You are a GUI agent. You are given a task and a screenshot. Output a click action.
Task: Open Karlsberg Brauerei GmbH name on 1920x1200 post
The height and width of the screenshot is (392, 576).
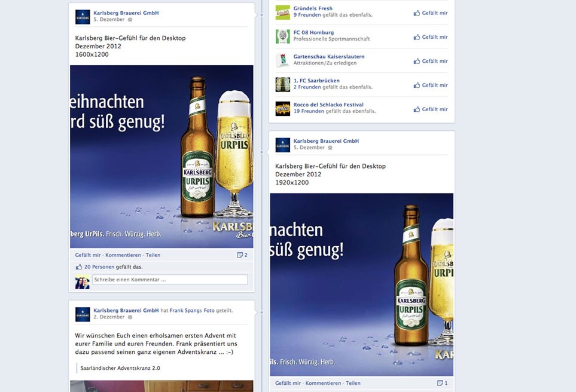coord(326,141)
